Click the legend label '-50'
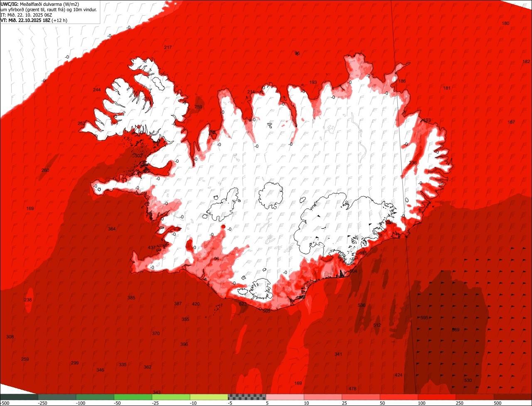This screenshot has width=532, height=406. 118,403
